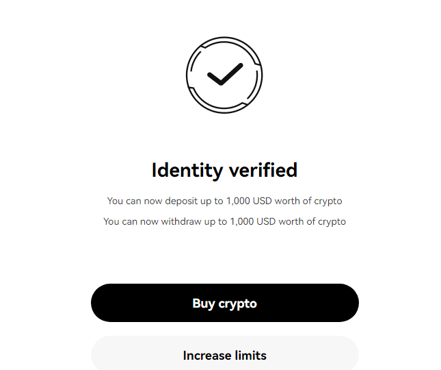Click '1,000 USD' in the withdraw line

[x=253, y=222]
